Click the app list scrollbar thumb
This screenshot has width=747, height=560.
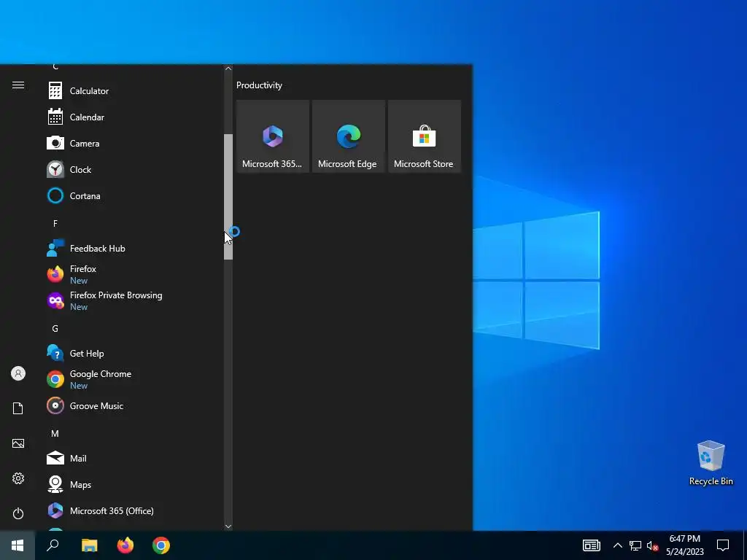[x=228, y=197]
